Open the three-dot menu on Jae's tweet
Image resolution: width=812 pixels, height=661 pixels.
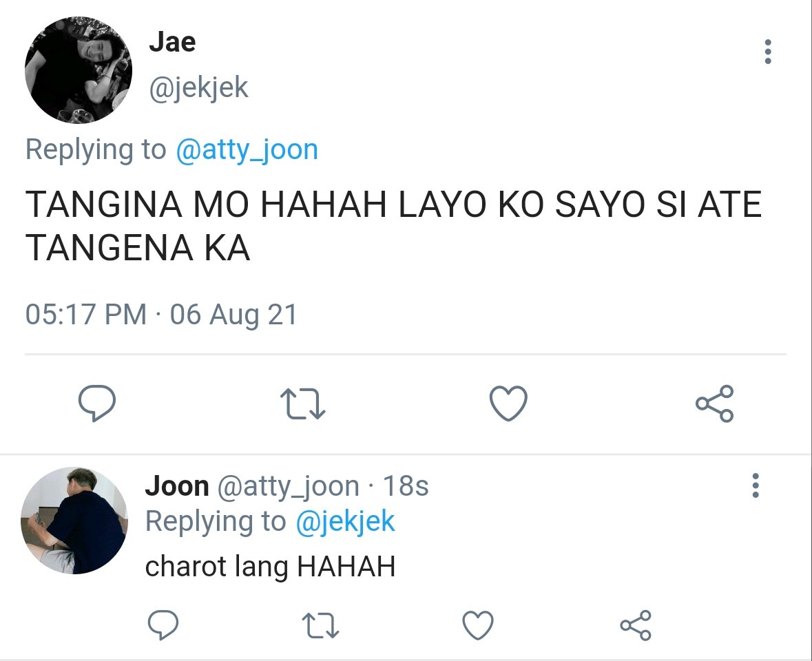click(767, 52)
